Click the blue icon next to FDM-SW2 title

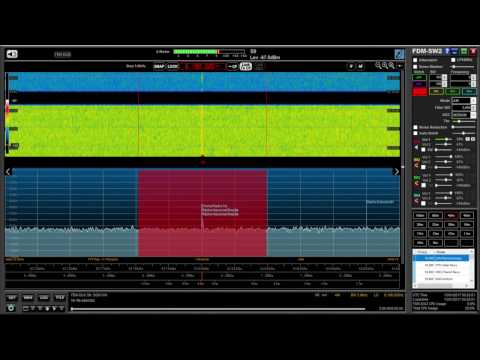pyautogui.click(x=447, y=51)
